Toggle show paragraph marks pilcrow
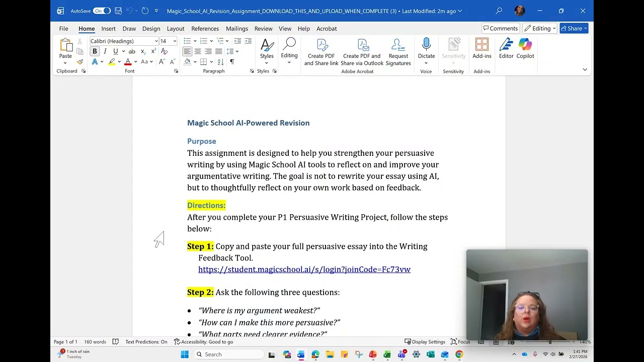The image size is (644, 362). pyautogui.click(x=232, y=62)
